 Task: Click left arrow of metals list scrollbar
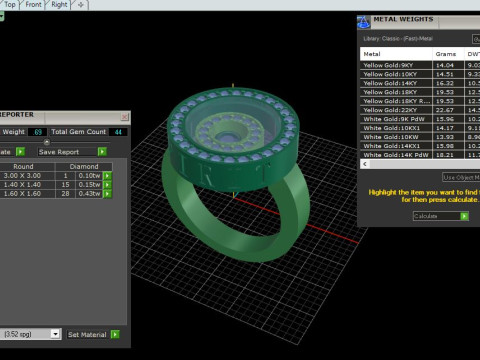(365, 164)
